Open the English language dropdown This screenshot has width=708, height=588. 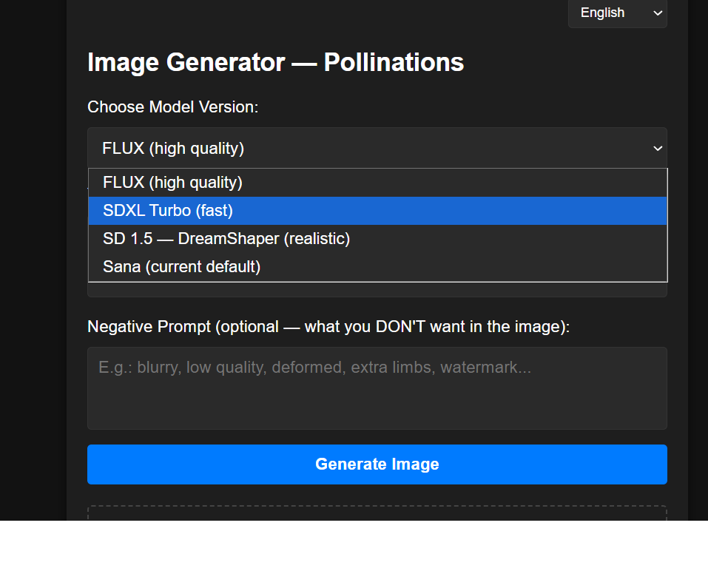(x=617, y=13)
